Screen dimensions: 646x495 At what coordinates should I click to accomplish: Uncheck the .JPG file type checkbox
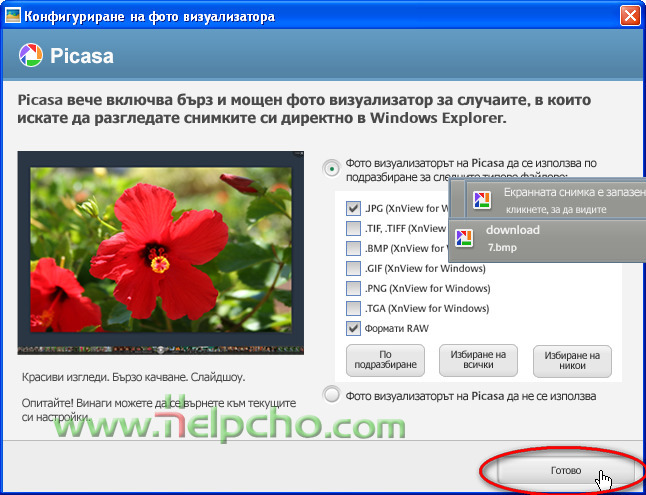click(x=353, y=208)
